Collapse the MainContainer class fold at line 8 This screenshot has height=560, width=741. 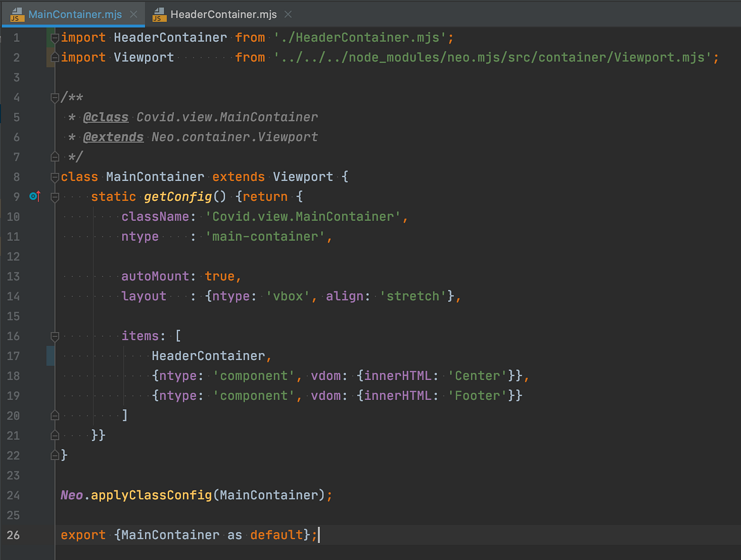55,176
